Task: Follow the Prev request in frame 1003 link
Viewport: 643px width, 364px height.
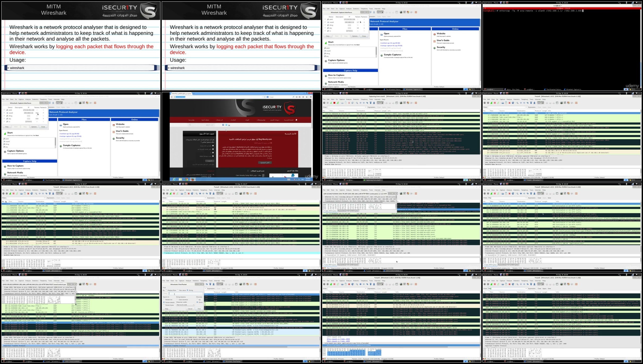Action: [x=338, y=339]
